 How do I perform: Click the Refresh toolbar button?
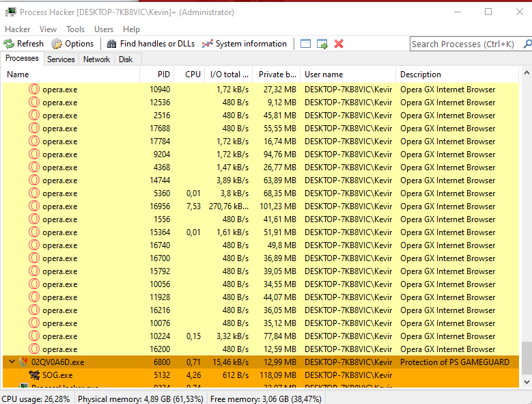23,44
